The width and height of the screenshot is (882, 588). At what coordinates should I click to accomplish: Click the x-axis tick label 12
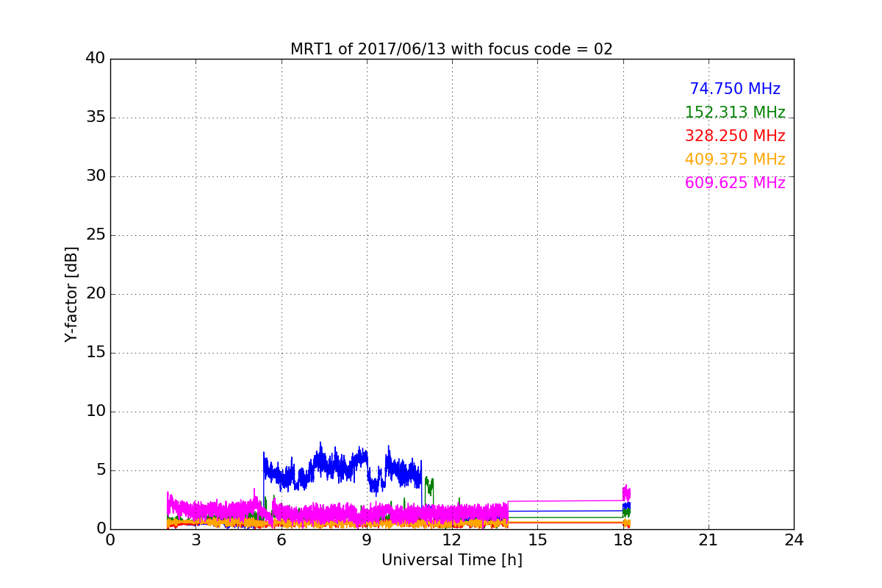pyautogui.click(x=452, y=540)
